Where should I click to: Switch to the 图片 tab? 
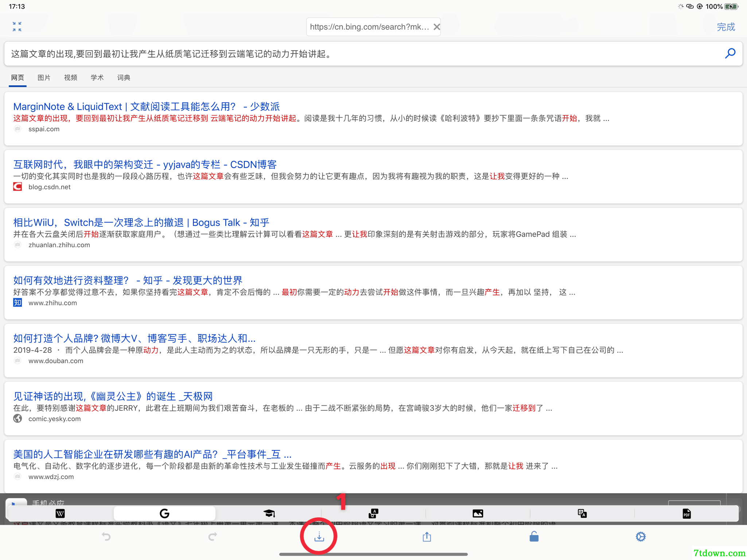[x=44, y=77]
